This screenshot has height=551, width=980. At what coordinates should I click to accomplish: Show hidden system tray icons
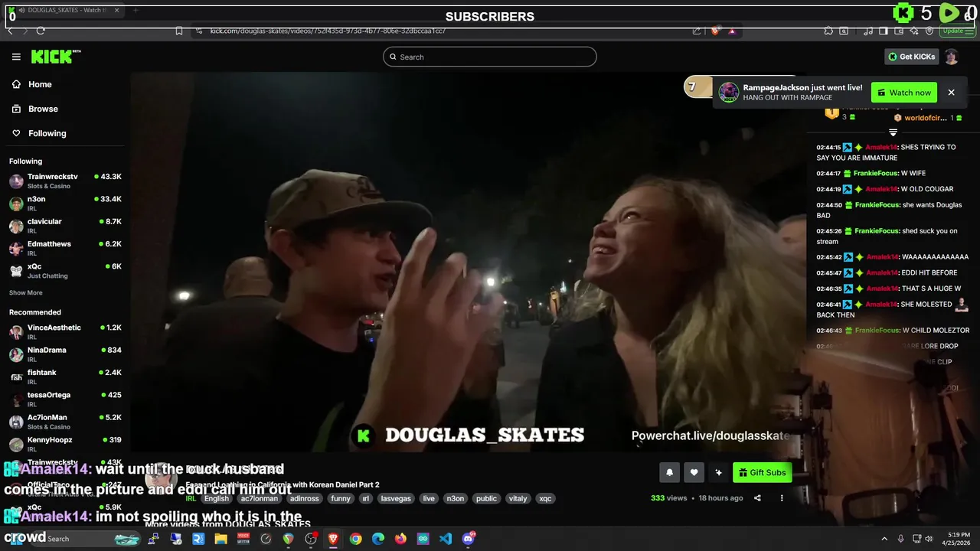coord(884,539)
